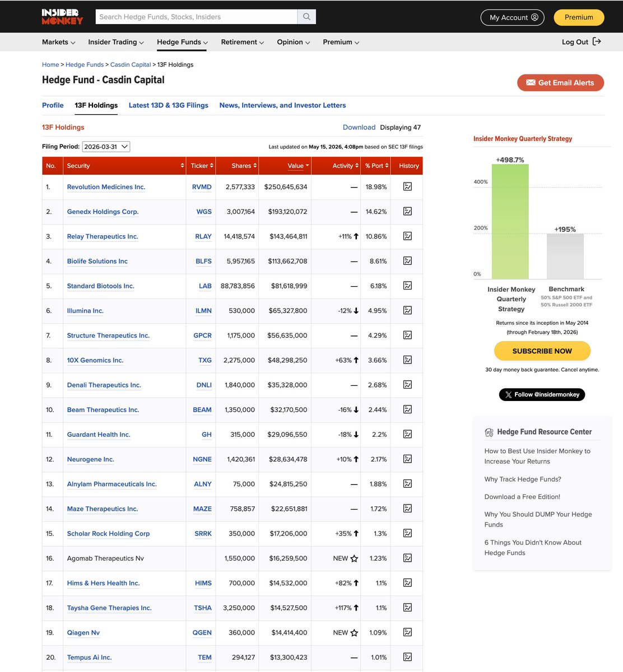This screenshot has width=623, height=672.
Task: Click the RLAY ticker link
Action: pyautogui.click(x=203, y=236)
